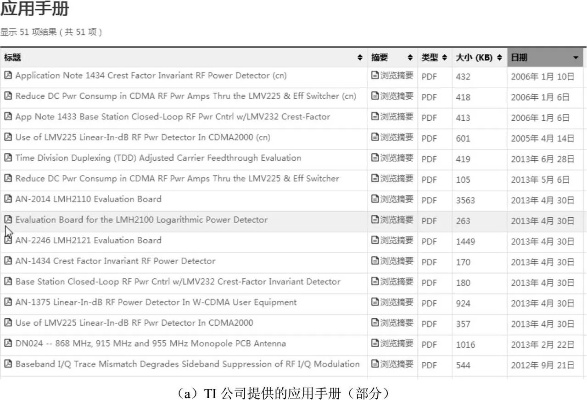This screenshot has height=400, width=587.
Task: Sort table by 标题 column arrows
Action: (360, 57)
